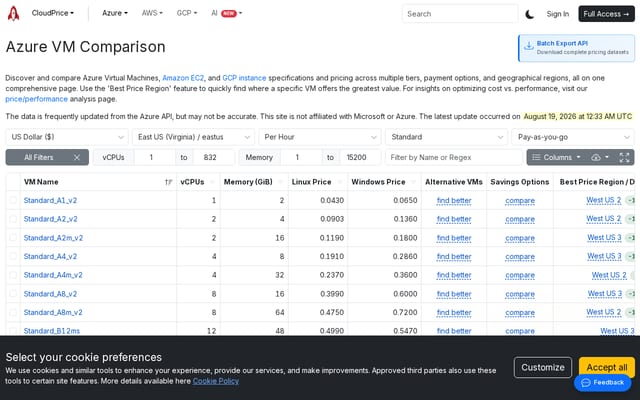Open the GCP menu
The height and width of the screenshot is (400, 640).
click(x=187, y=13)
